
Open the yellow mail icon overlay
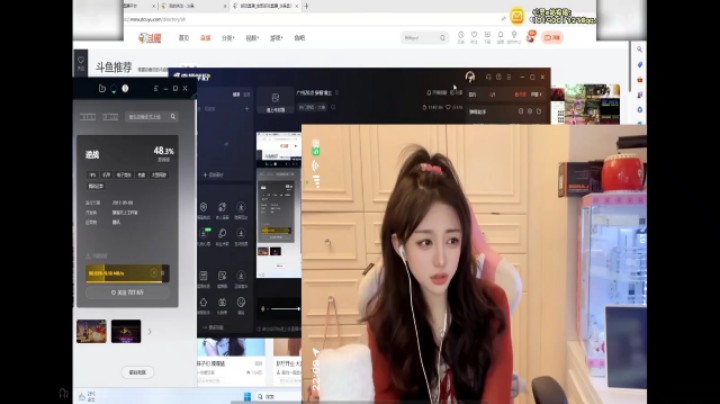coord(518,16)
